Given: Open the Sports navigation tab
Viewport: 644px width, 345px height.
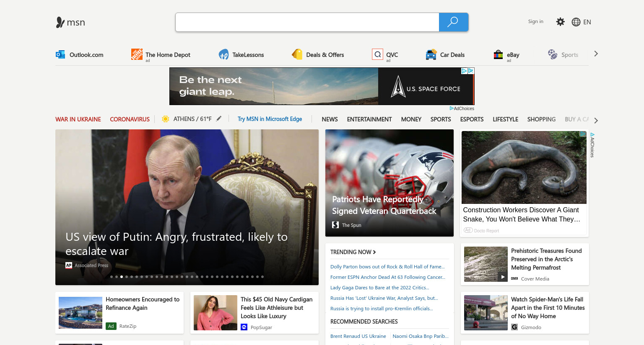Looking at the screenshot, I should tap(441, 119).
